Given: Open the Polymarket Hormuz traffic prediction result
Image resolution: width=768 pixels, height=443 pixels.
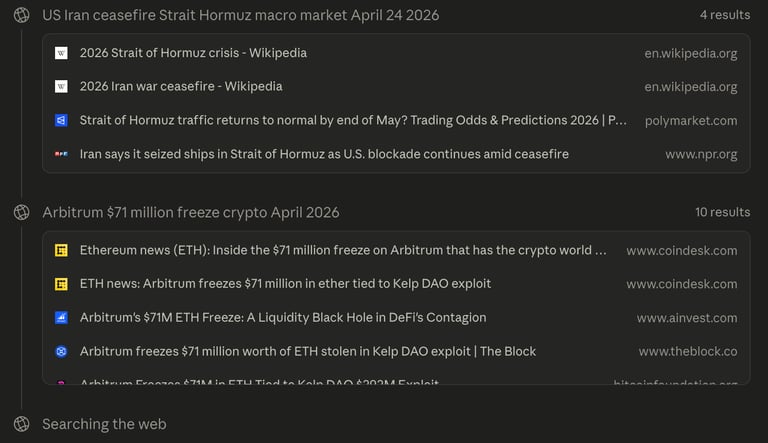Looking at the screenshot, I should (x=353, y=121).
